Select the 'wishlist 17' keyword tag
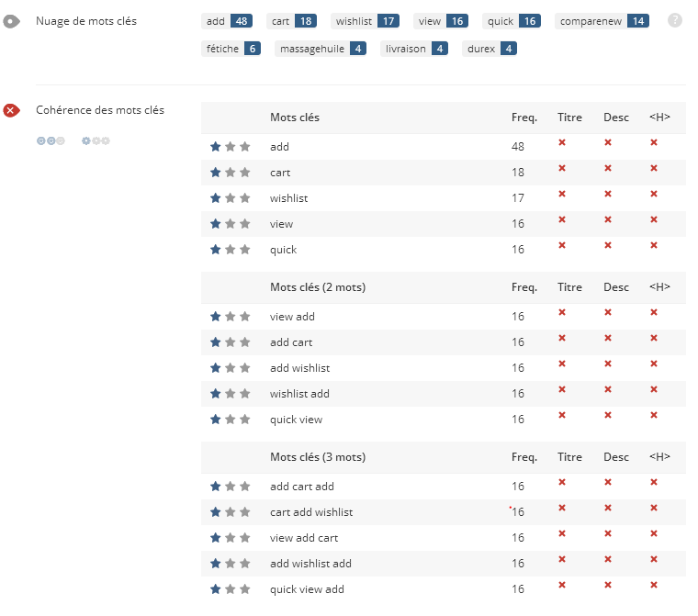Viewport: 698px width, 616px height. [x=365, y=21]
